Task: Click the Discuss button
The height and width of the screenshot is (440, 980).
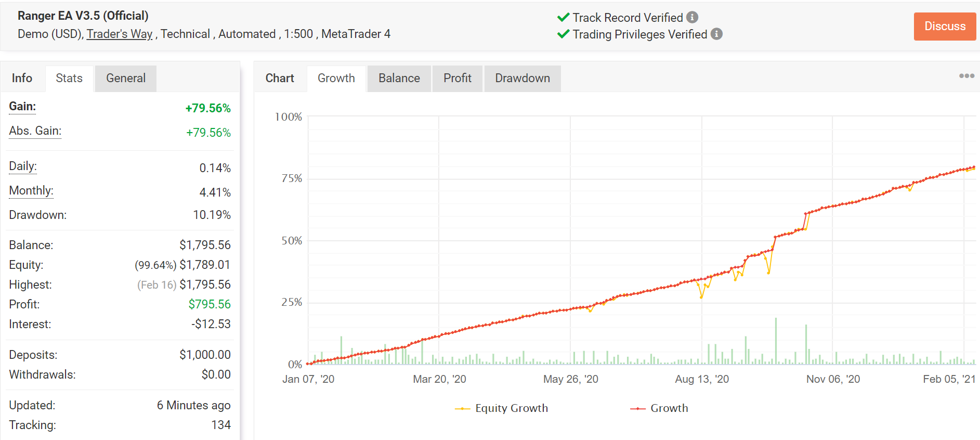Action: (945, 26)
